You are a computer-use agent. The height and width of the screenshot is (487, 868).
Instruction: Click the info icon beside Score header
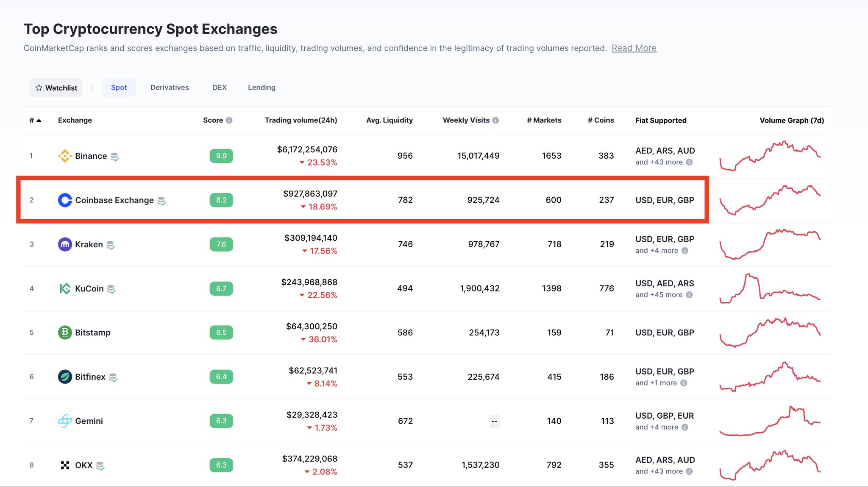(229, 120)
